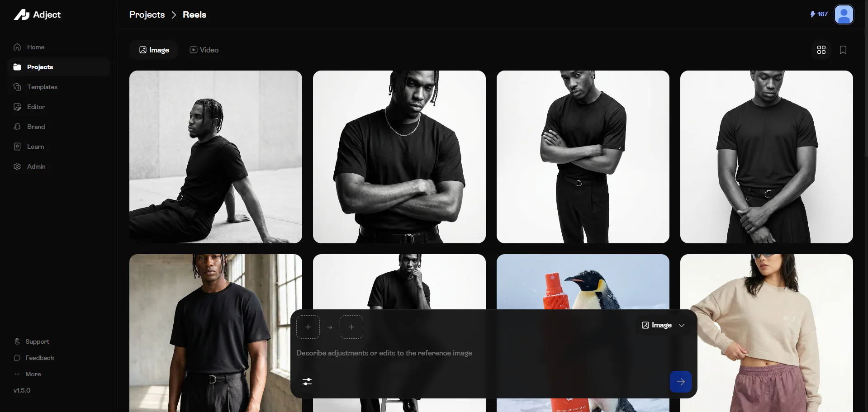Switch to the Video tab
Image resolution: width=868 pixels, height=412 pixels.
tap(204, 50)
